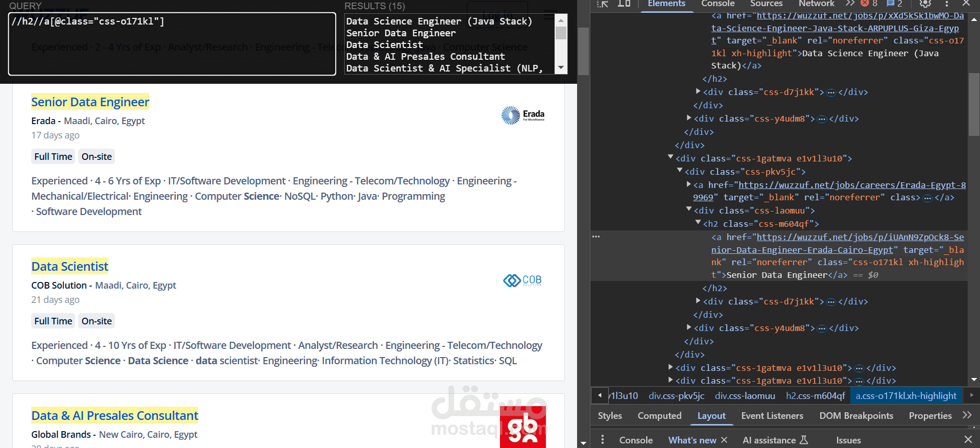The image size is (980, 448).
Task: Click the ellipsis inside the Erada careers anchor
Action: coord(927,198)
